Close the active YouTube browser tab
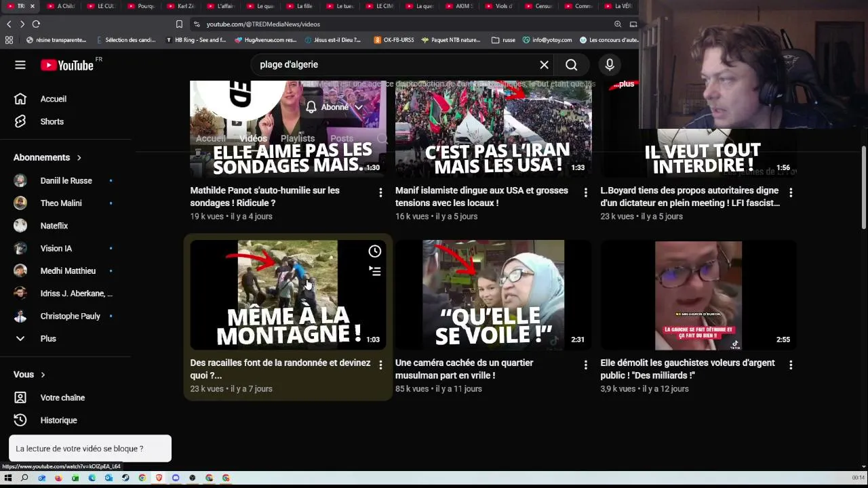 (x=32, y=6)
